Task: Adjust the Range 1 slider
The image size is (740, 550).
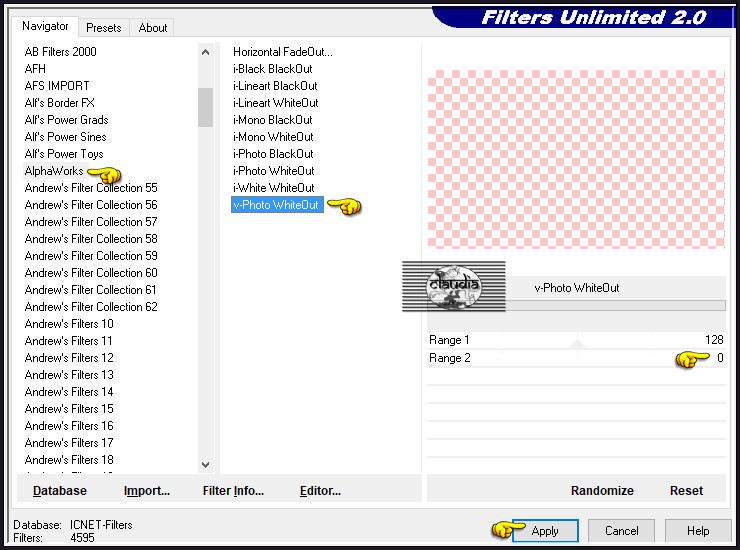Action: pyautogui.click(x=576, y=340)
